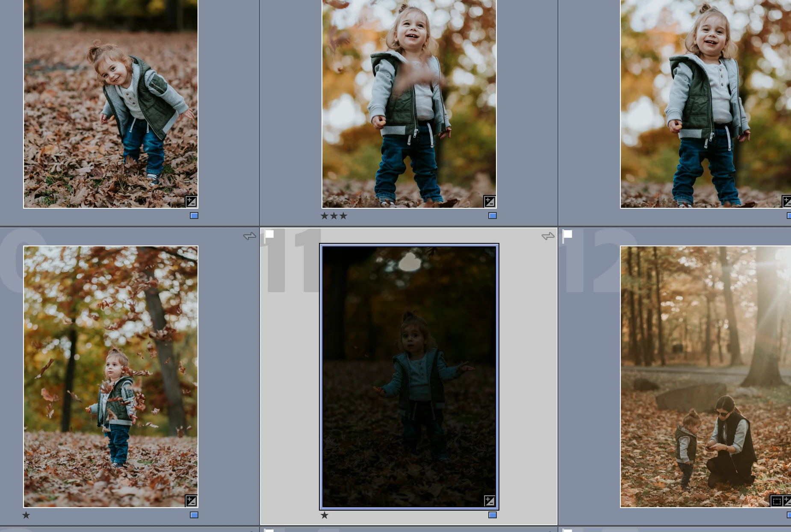Select thumbnail of child bending in leaves
The height and width of the screenshot is (532, 791).
pos(111,104)
